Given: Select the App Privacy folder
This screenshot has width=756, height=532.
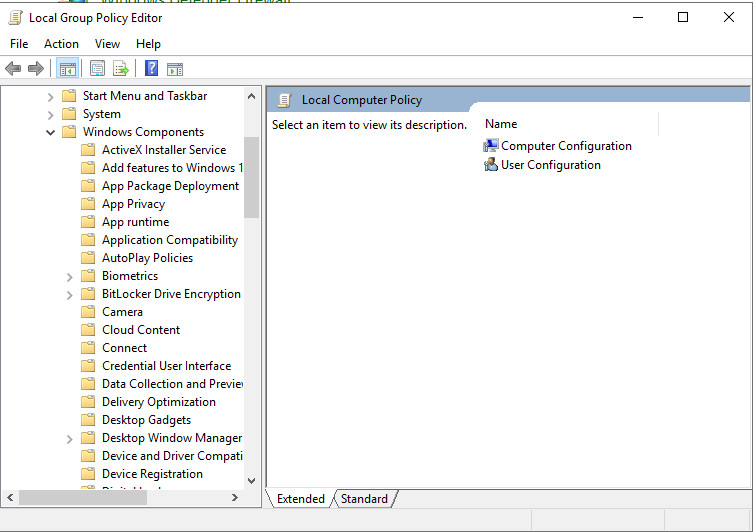Looking at the screenshot, I should coord(133,204).
